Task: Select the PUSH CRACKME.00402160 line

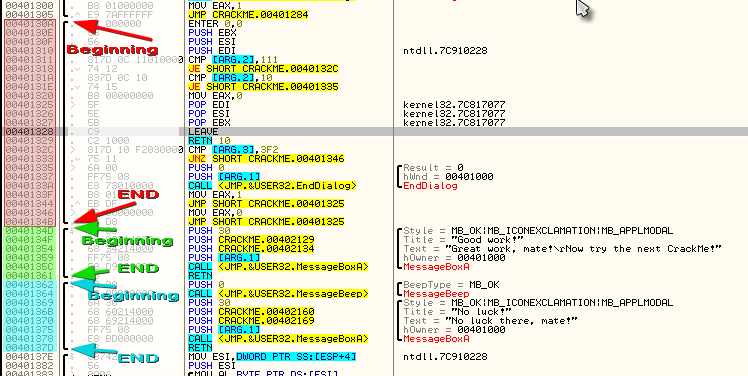Action: click(251, 312)
